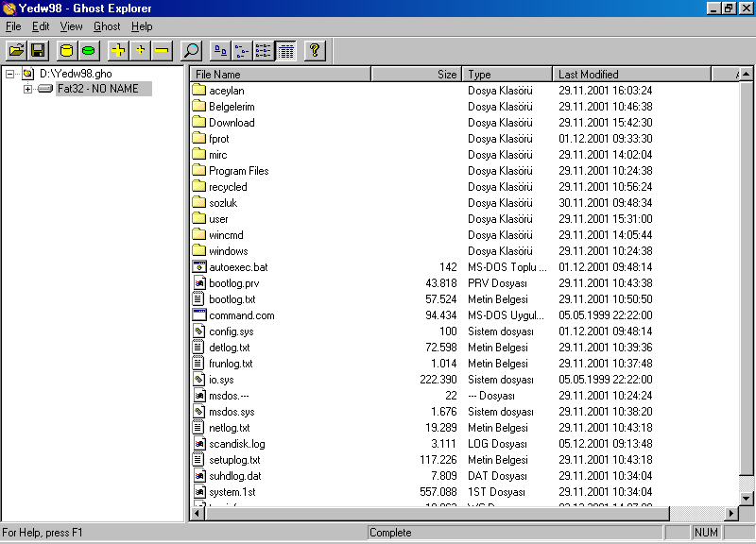756x544 pixels.
Task: Select the frunlog.txt file name
Action: 231,364
